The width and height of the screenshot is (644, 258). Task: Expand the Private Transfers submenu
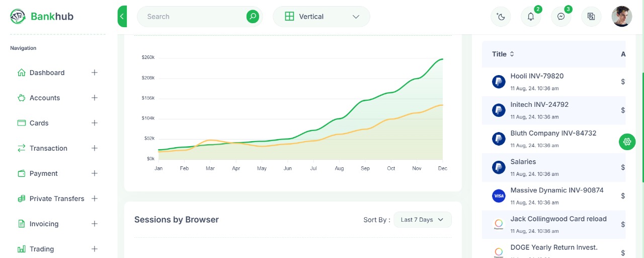pos(94,199)
